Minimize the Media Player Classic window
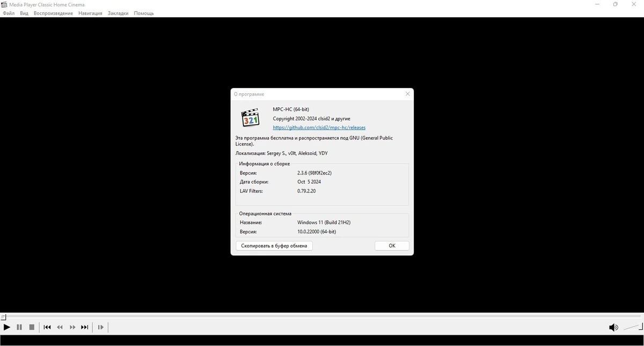 pos(597,4)
